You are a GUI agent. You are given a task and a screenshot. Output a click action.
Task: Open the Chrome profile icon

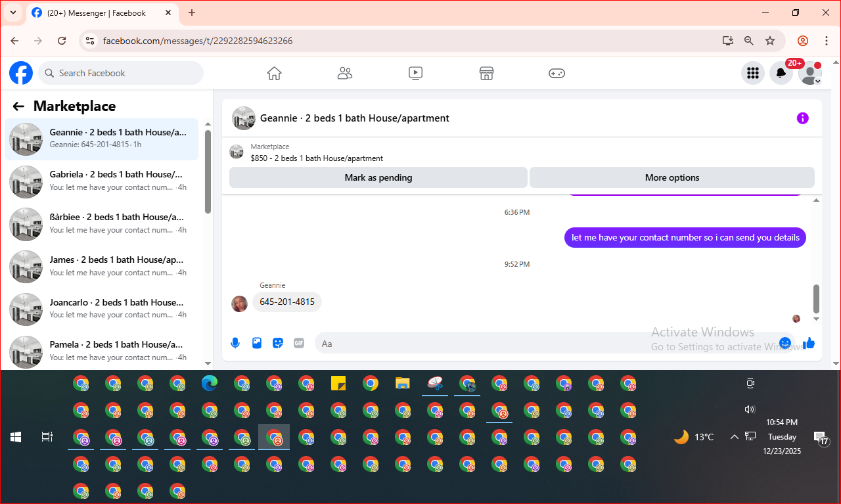[x=802, y=41]
